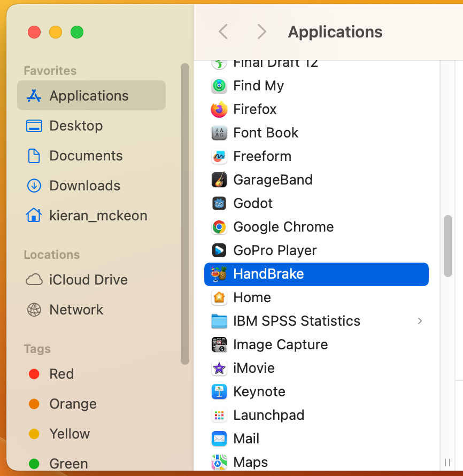The height and width of the screenshot is (476, 463).
Task: Click the column resize handle at bottom
Action: (x=447, y=463)
